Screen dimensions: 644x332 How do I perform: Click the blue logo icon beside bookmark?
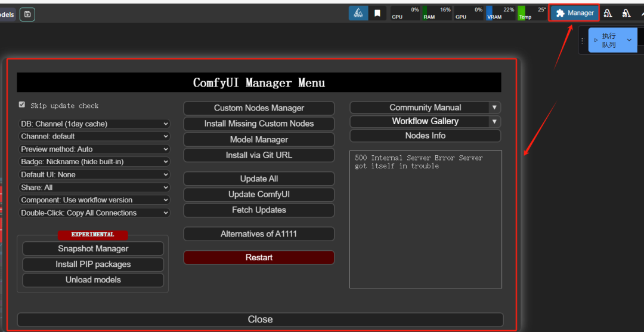pyautogui.click(x=358, y=13)
